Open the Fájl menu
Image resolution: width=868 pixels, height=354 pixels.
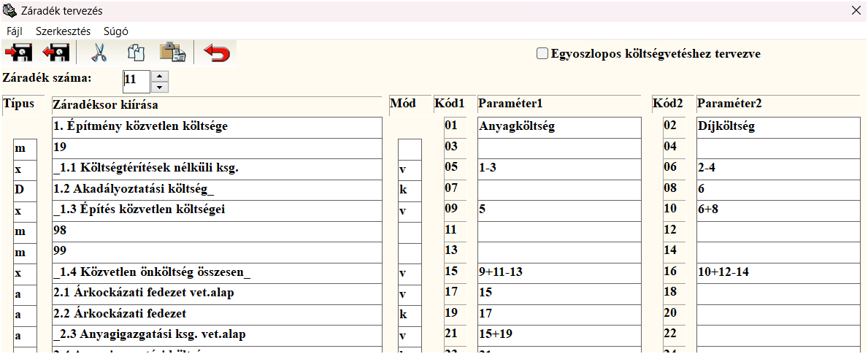click(x=15, y=31)
